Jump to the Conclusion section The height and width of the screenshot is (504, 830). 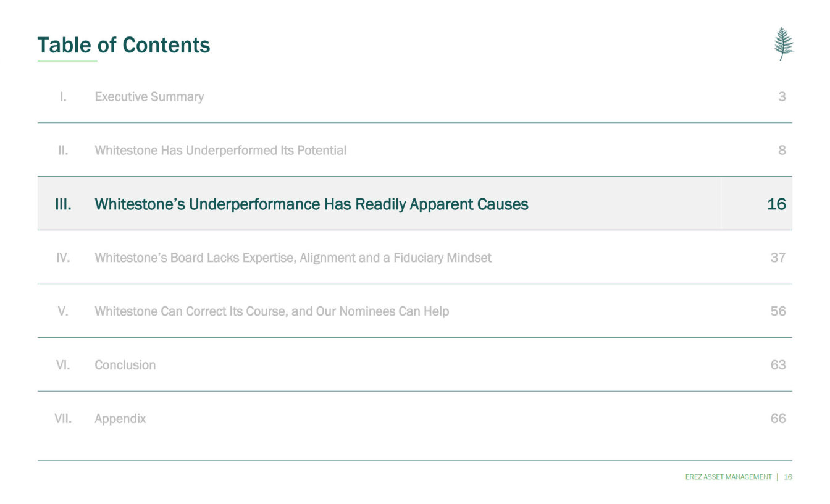coord(125,365)
